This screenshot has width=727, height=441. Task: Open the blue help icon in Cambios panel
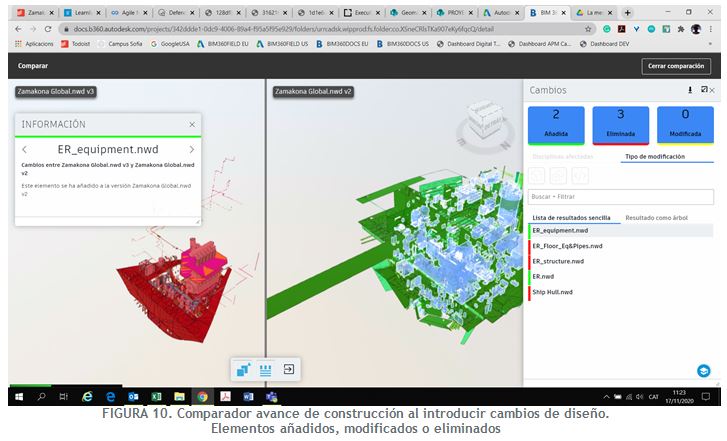pyautogui.click(x=704, y=370)
